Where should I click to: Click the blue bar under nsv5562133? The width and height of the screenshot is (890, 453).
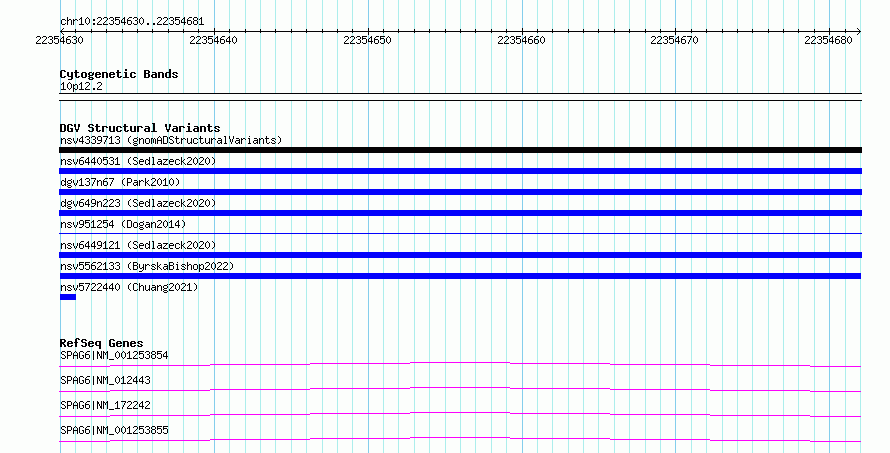coord(460,276)
